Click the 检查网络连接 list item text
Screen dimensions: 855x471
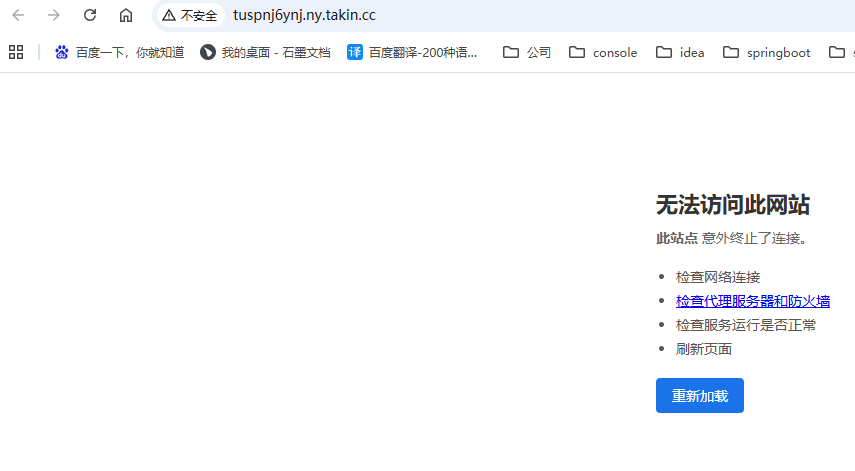(x=718, y=277)
